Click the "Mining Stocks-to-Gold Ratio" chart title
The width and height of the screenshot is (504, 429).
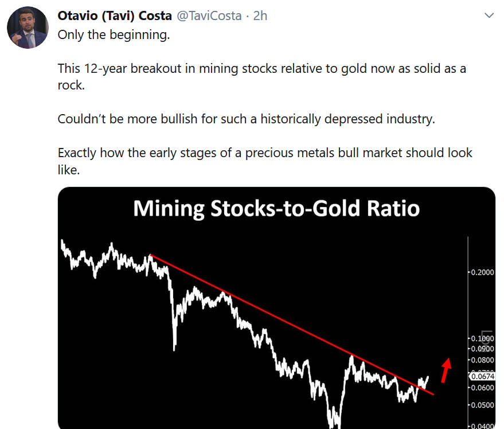click(x=276, y=208)
